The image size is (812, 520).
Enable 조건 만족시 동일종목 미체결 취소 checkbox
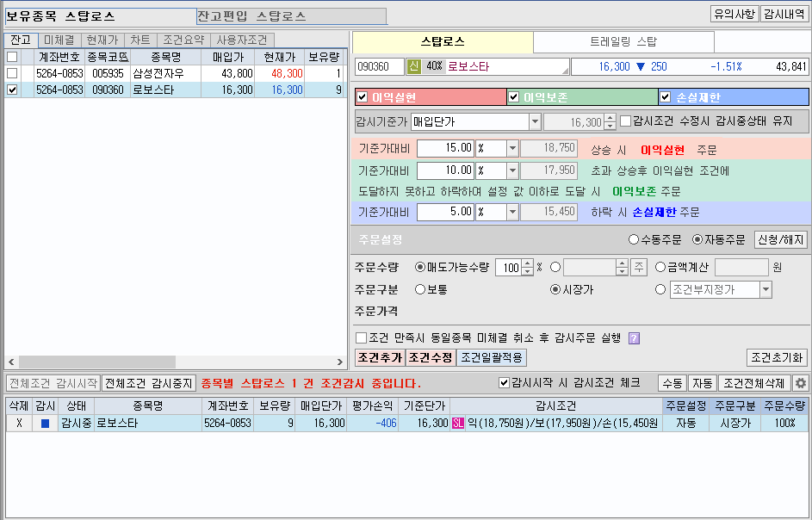click(x=362, y=338)
